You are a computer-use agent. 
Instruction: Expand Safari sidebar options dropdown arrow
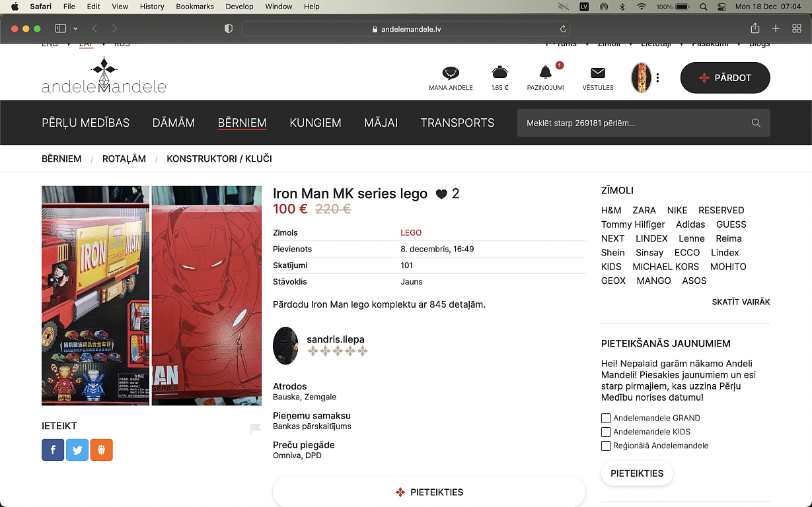pos(75,28)
